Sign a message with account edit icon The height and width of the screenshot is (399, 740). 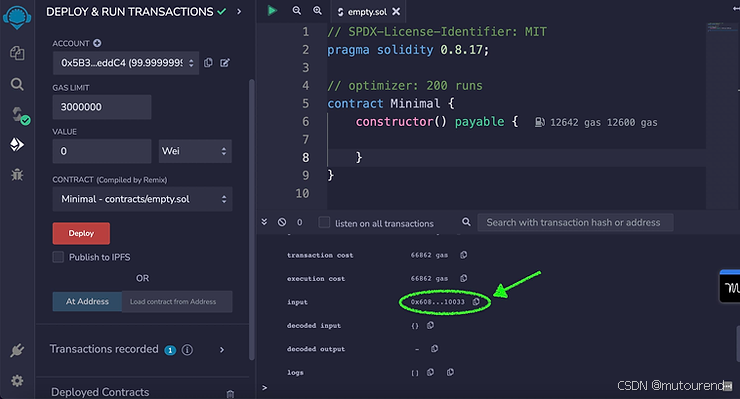tap(225, 63)
